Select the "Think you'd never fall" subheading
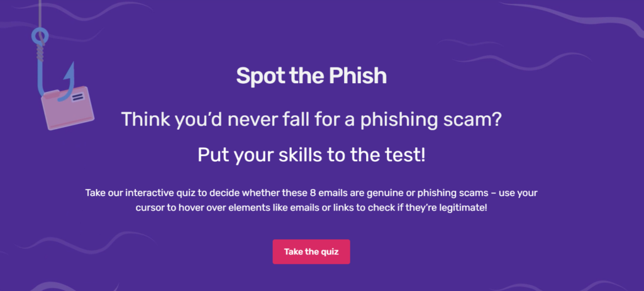The image size is (644, 291). 311,119
